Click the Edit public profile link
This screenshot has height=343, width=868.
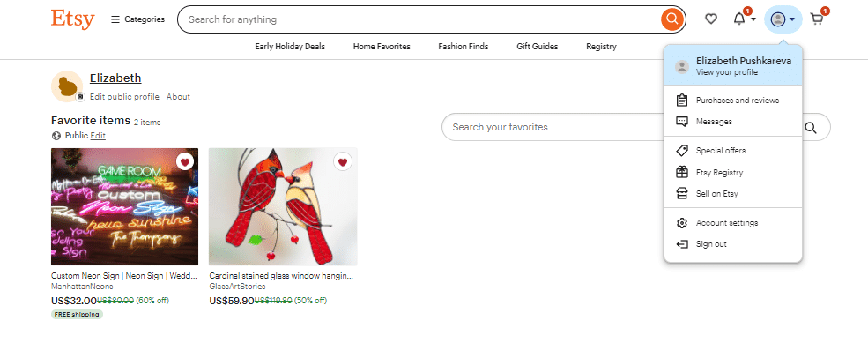tap(124, 97)
